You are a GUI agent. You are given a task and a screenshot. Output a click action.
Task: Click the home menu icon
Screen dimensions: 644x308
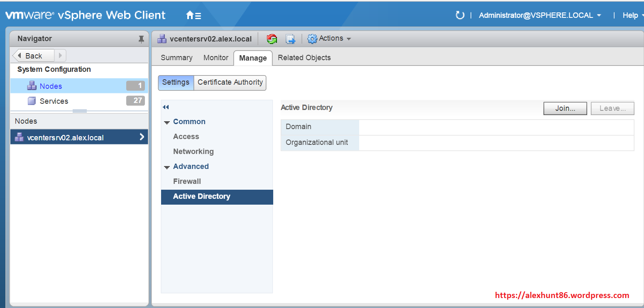pyautogui.click(x=193, y=15)
